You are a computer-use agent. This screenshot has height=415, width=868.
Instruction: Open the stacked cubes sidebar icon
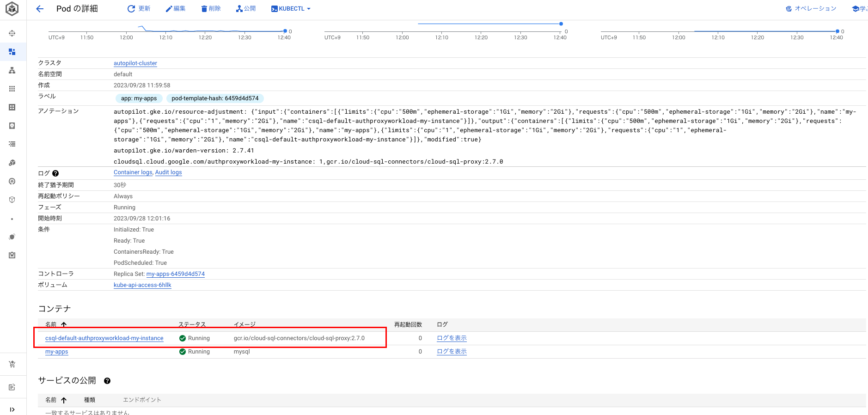(x=12, y=163)
